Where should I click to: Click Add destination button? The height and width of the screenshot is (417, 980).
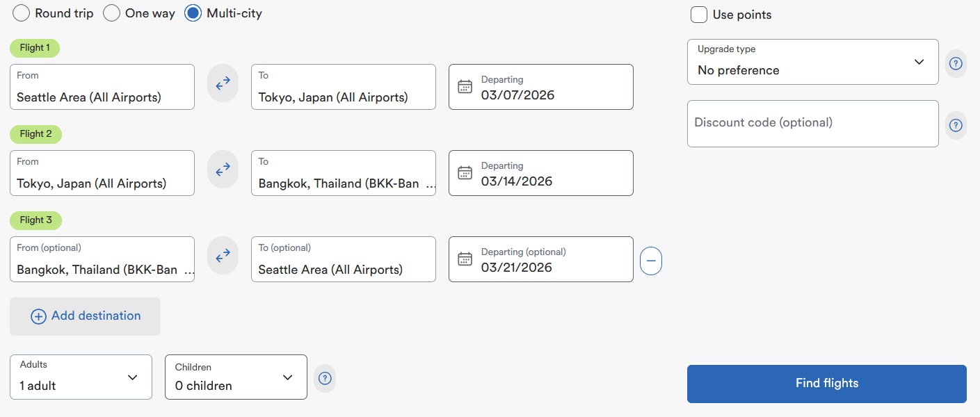tap(86, 316)
